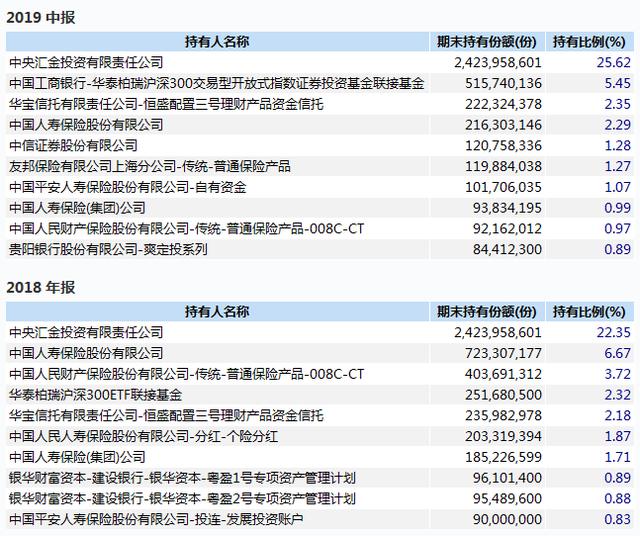This screenshot has width=640, height=536.
Task: Click the share count 90,000,000
Action: point(507,520)
